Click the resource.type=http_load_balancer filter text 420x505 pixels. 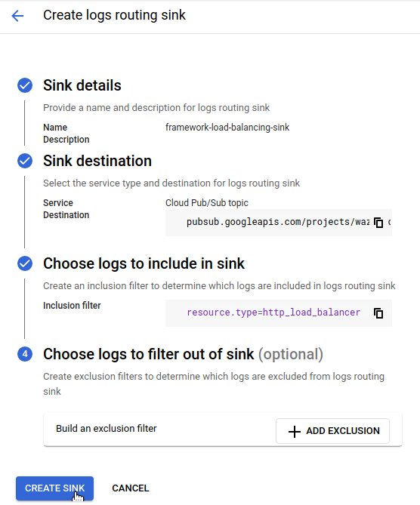click(x=273, y=313)
